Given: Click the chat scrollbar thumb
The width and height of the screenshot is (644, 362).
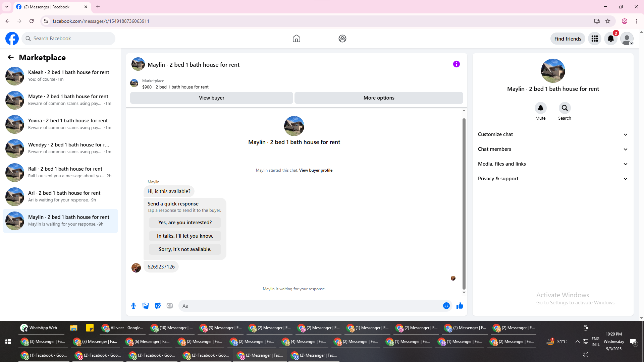Looking at the screenshot, I should (x=464, y=204).
